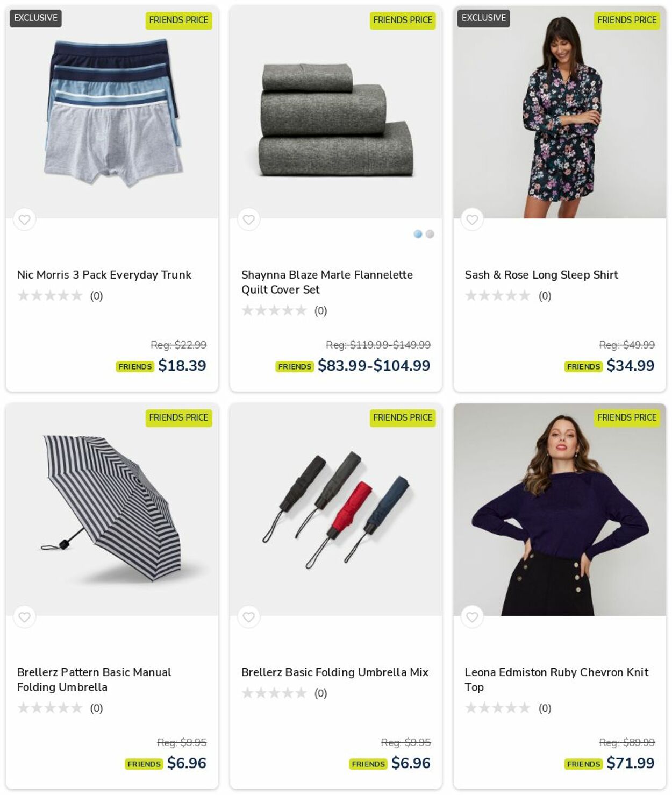Image resolution: width=672 pixels, height=795 pixels.
Task: Open Shaynna Blaze Marle Flannelette Quilt Cover Set
Action: 327,282
